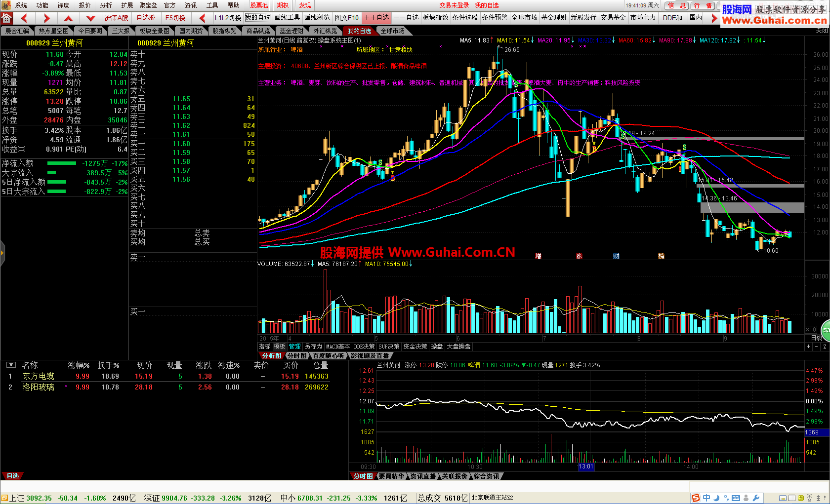Click the DDE和 toolbar button
The image size is (830, 504).
tap(672, 18)
